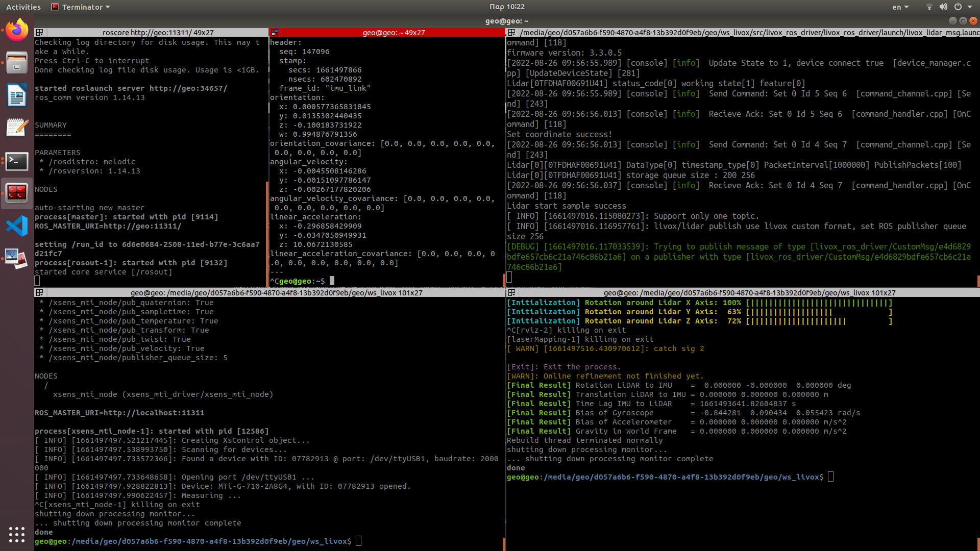980x551 pixels.
Task: Click the Terminator icon in dock
Action: pyautogui.click(x=17, y=193)
